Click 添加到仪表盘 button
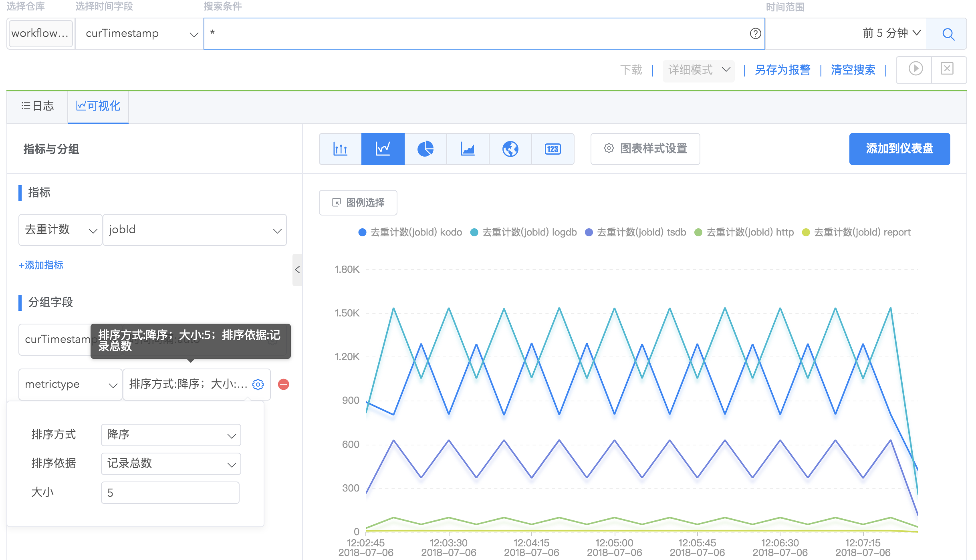Image resolution: width=976 pixels, height=560 pixels. 899,149
